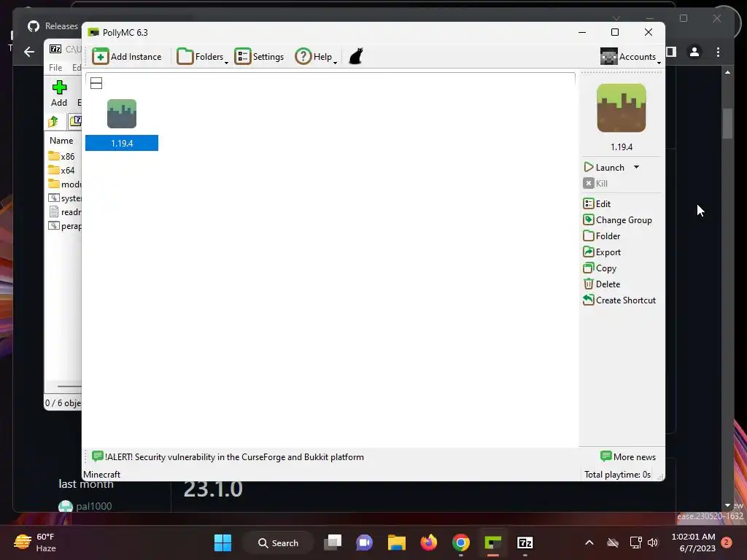Collapse the instance group using minus box
The height and width of the screenshot is (560, 747).
(x=96, y=83)
